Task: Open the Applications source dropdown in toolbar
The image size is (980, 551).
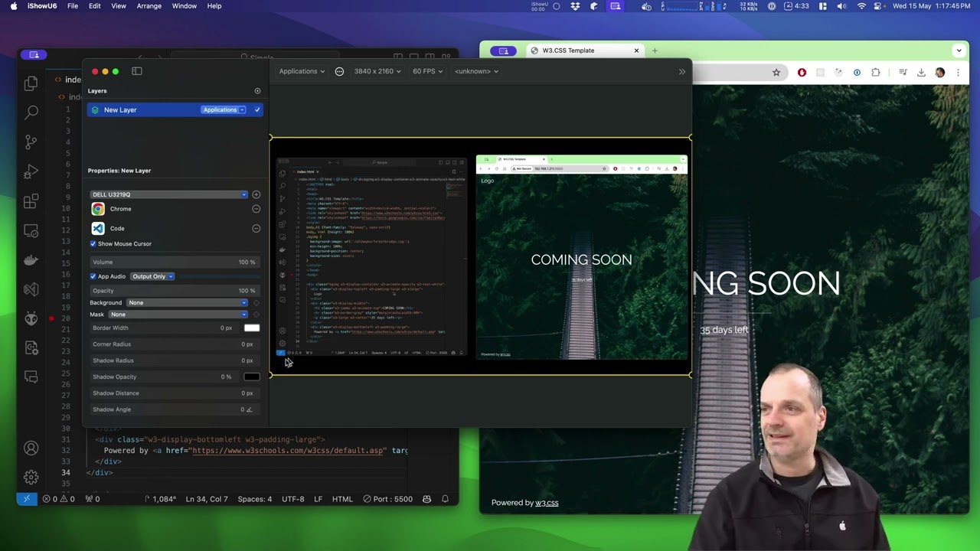Action: click(302, 71)
